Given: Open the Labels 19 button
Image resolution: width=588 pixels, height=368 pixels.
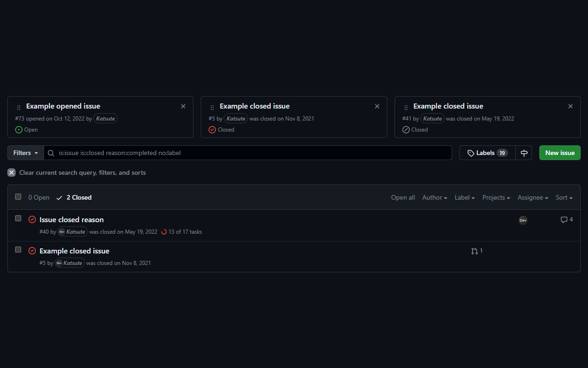Looking at the screenshot, I should pyautogui.click(x=487, y=153).
